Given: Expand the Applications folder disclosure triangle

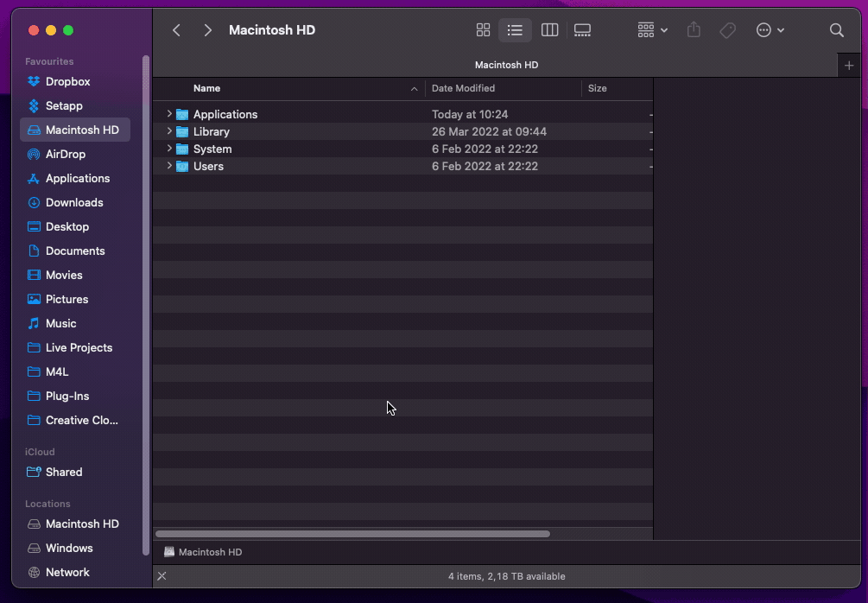Looking at the screenshot, I should (x=169, y=114).
